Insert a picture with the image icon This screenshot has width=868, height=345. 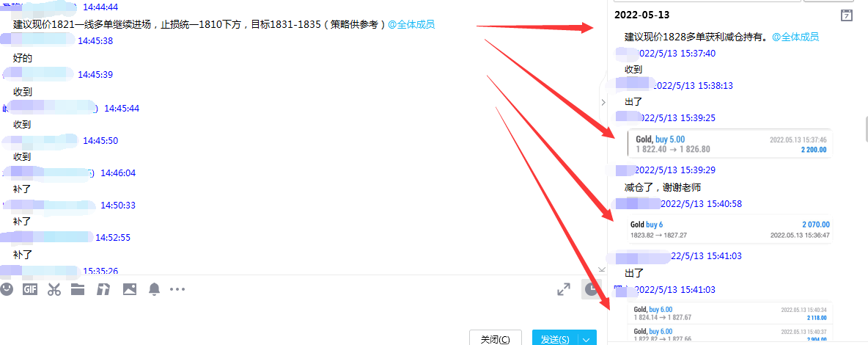(130, 289)
